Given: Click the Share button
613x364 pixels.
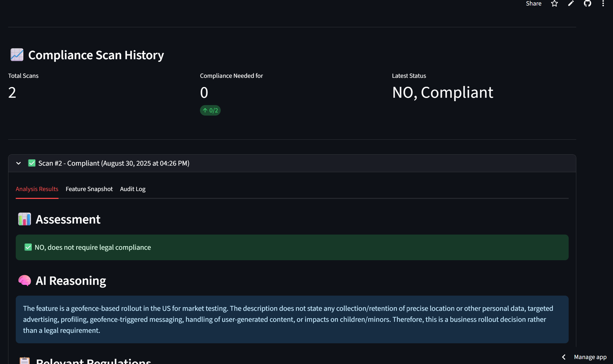Looking at the screenshot, I should click(x=533, y=3).
